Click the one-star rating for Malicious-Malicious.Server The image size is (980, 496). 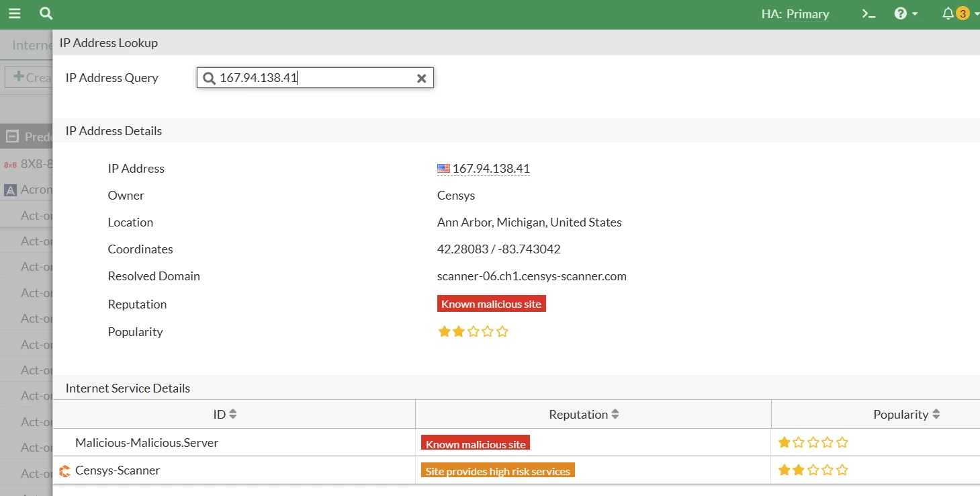(813, 442)
